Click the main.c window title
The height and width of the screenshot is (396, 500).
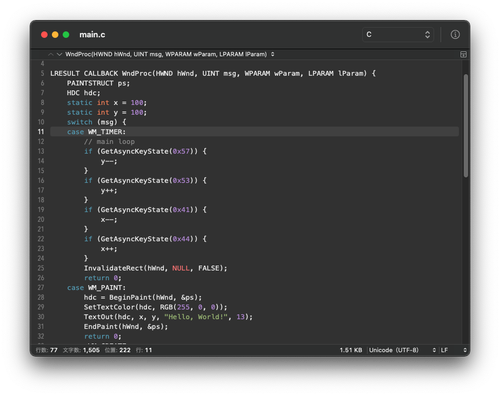[92, 35]
